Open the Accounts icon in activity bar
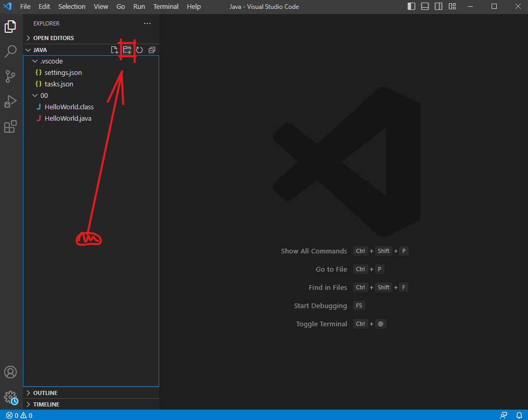Image resolution: width=528 pixels, height=420 pixels. coord(10,372)
